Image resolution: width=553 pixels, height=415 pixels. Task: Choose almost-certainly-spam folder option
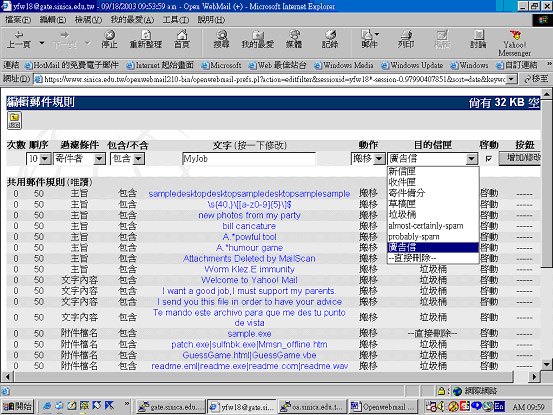click(x=433, y=226)
